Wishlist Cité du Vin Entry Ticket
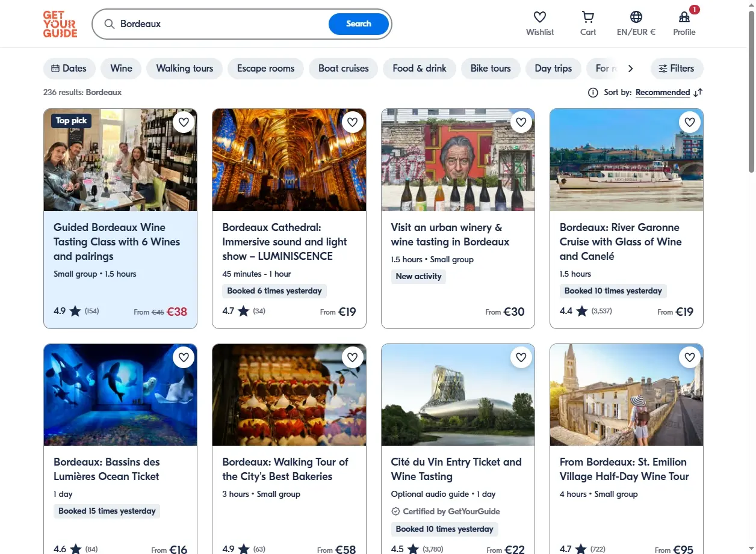This screenshot has height=554, width=756. pos(521,357)
